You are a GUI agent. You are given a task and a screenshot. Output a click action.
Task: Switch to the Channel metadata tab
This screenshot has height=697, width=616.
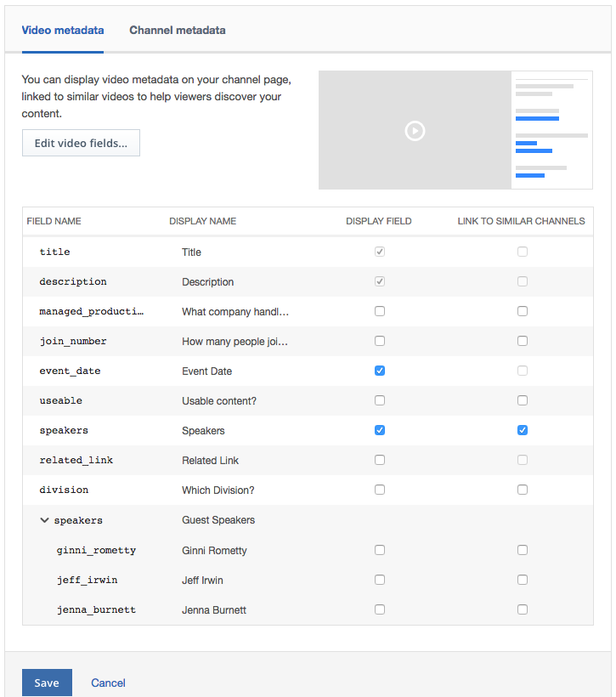(178, 31)
